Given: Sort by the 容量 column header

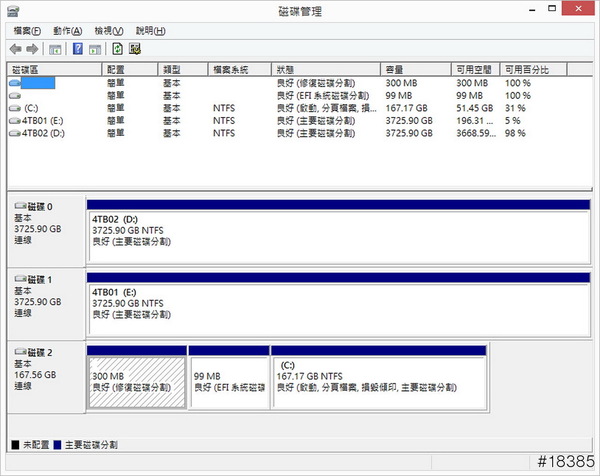Looking at the screenshot, I should click(414, 70).
